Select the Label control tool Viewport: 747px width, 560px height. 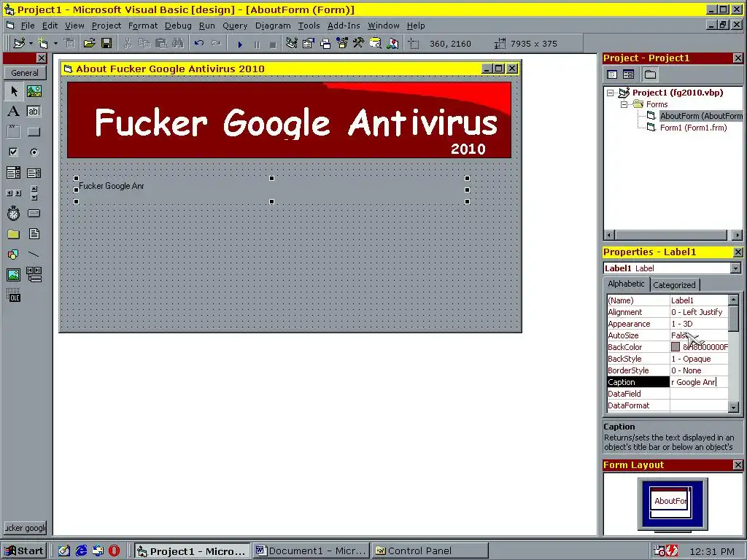[14, 111]
